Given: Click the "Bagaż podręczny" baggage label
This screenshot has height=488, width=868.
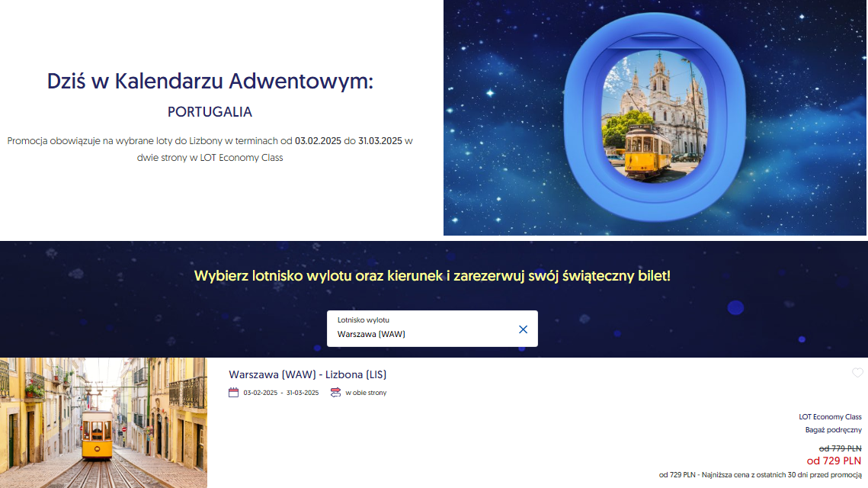Looking at the screenshot, I should click(833, 430).
